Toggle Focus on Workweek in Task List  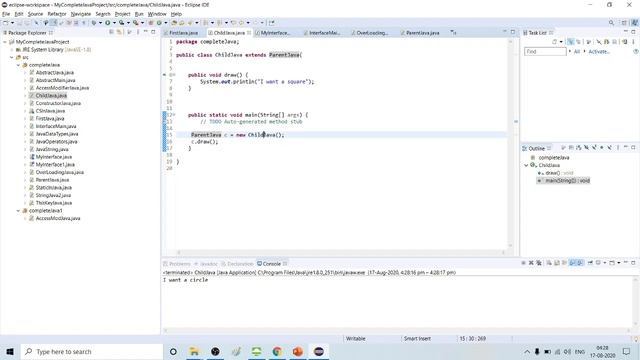(588, 42)
